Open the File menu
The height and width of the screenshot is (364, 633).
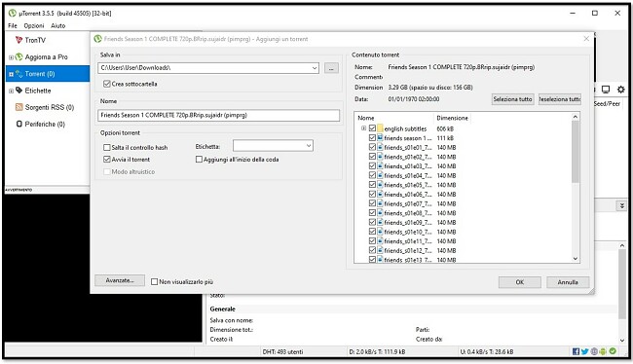13,25
